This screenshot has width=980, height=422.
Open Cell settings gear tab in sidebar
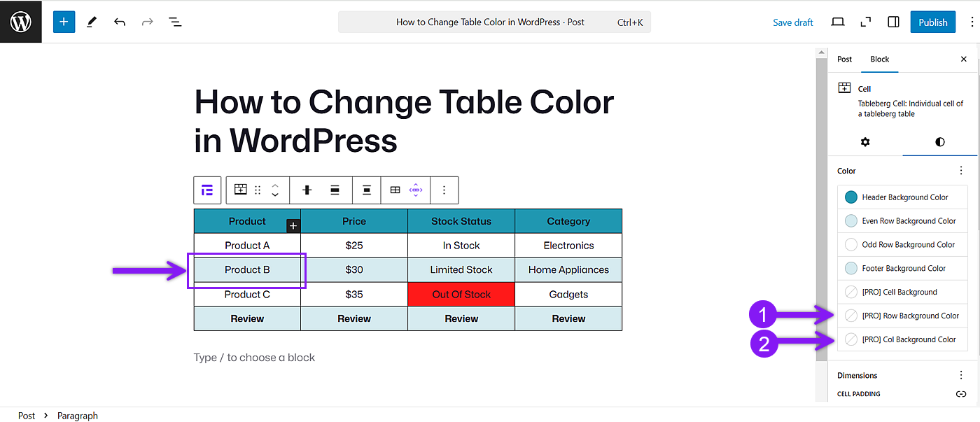click(865, 141)
